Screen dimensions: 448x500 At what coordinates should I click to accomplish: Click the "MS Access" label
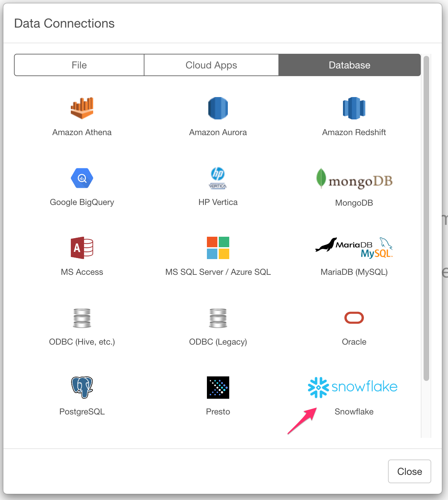point(82,272)
